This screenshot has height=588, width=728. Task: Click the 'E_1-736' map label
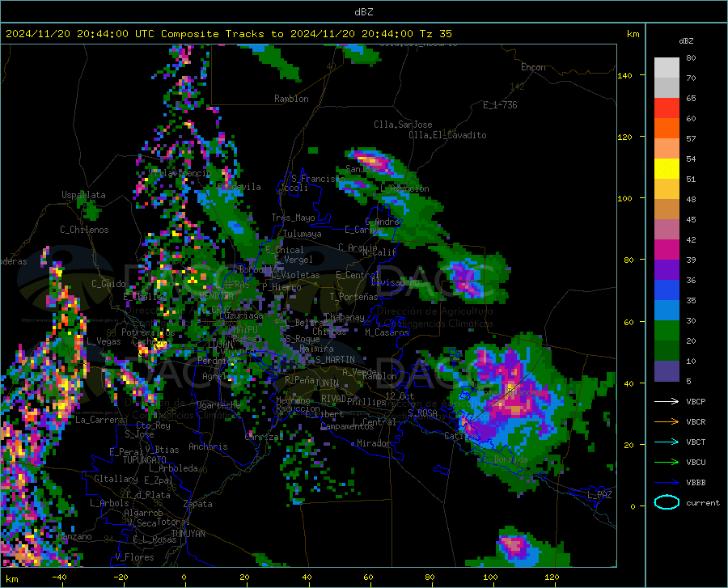coord(500,105)
